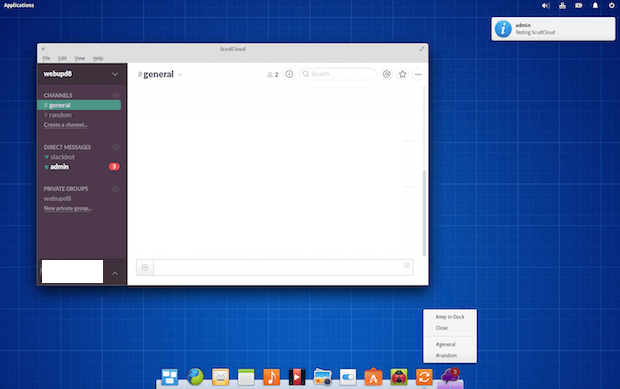Open the volume indicator in top panel
This screenshot has width=620, height=389.
point(546,6)
